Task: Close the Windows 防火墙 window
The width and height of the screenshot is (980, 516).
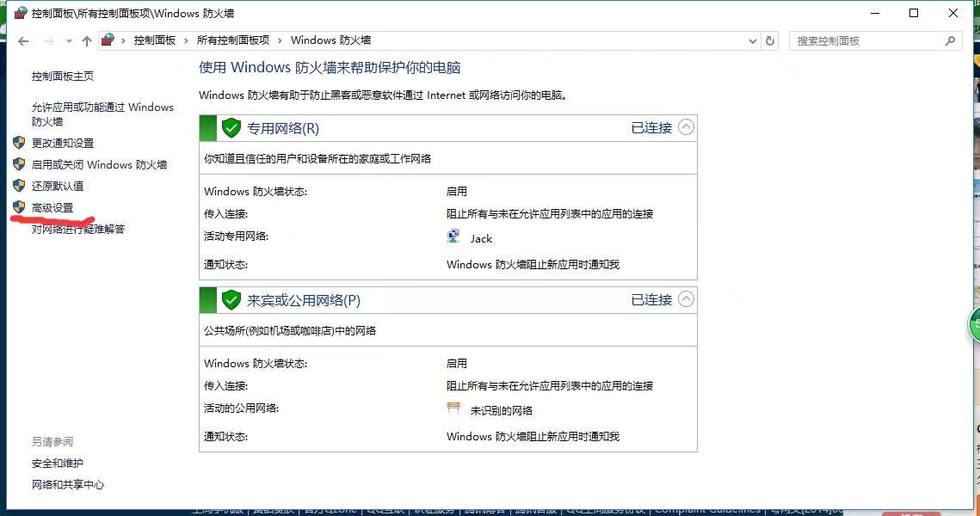Action: [x=953, y=13]
